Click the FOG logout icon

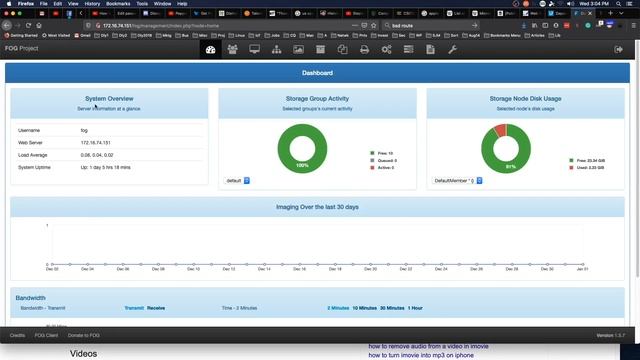[618, 49]
